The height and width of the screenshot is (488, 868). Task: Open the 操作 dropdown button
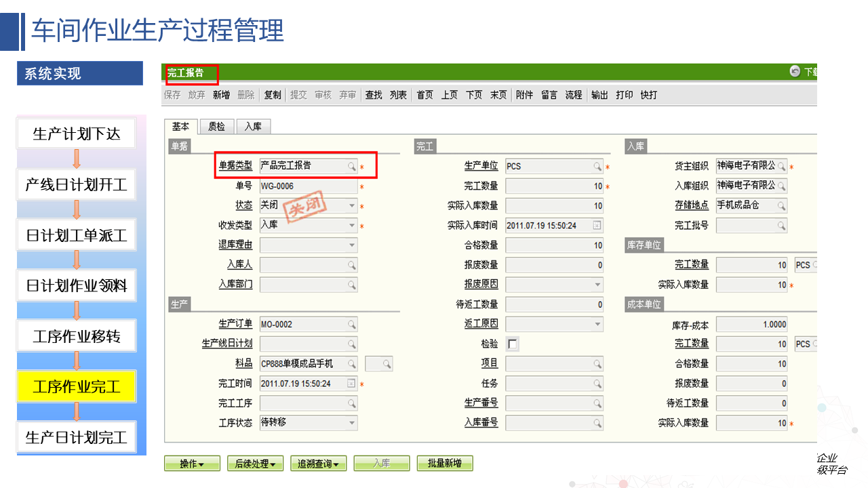click(193, 464)
